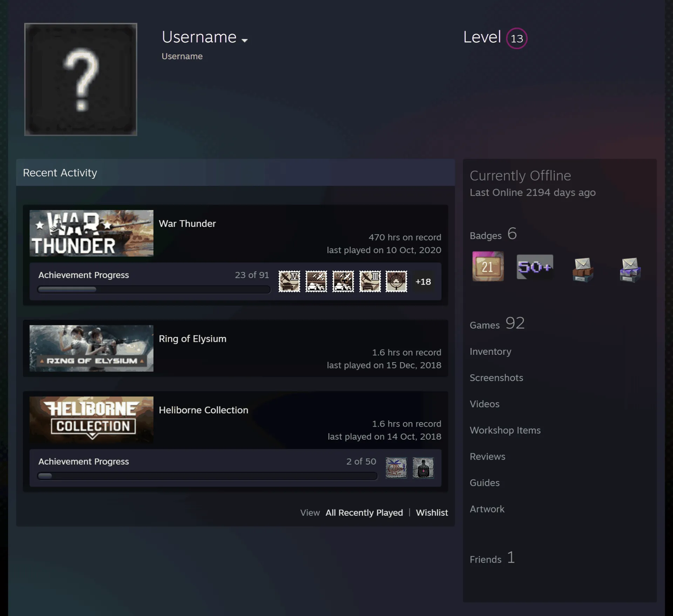673x616 pixels.
Task: Open the Ring of Elysium banner image
Action: click(91, 348)
